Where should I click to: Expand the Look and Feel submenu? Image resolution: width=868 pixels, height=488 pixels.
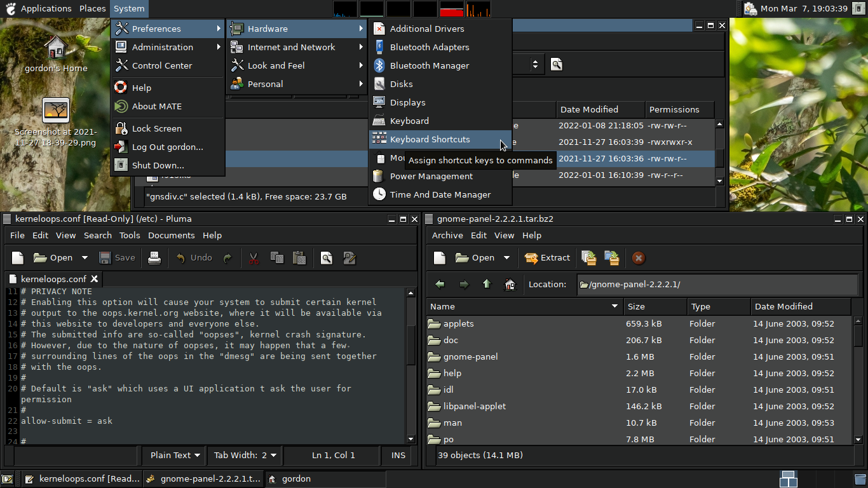(x=297, y=65)
